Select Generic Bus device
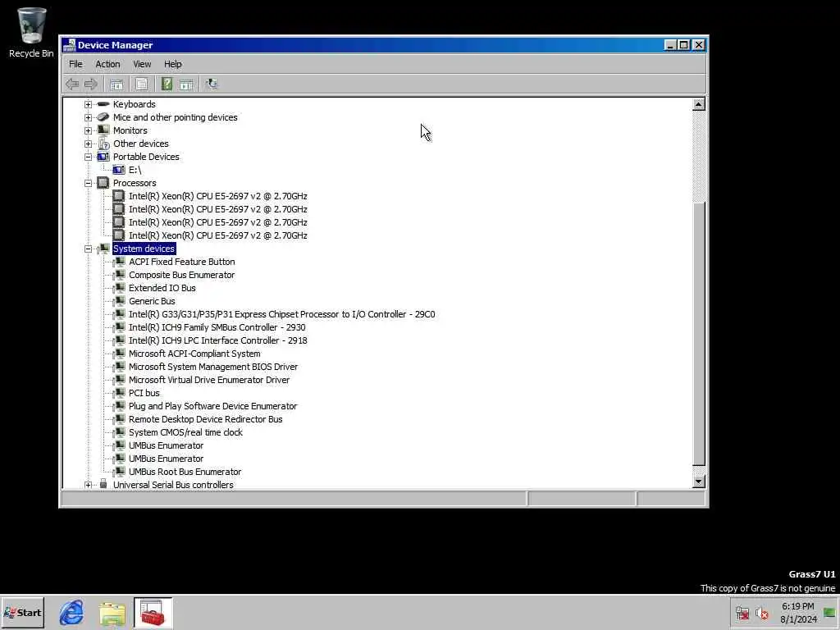The width and height of the screenshot is (840, 630). pyautogui.click(x=152, y=301)
